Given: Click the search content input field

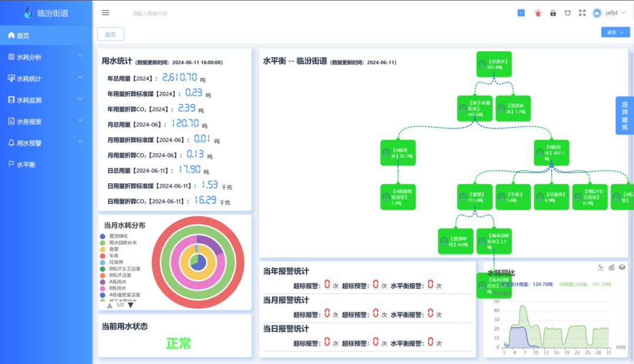Looking at the screenshot, I should 176,13.
